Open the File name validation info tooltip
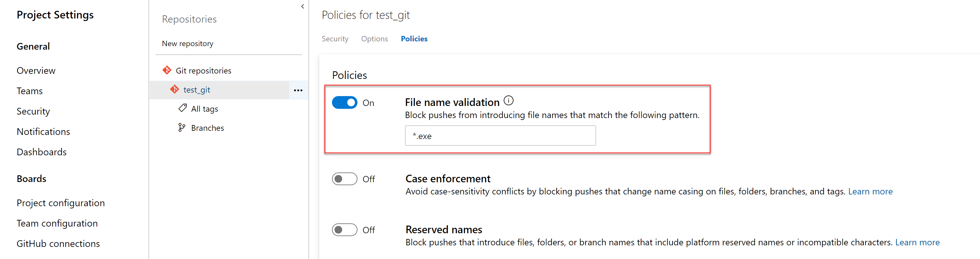This screenshot has width=980, height=259. tap(509, 100)
